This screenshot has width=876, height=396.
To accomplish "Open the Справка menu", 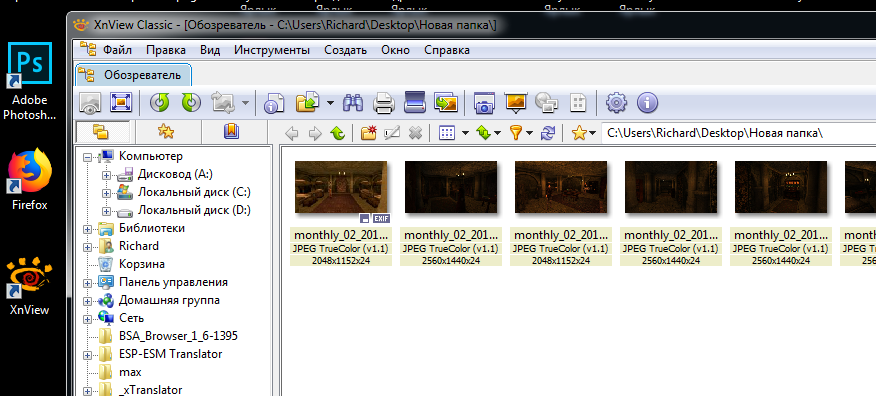I will pos(447,50).
